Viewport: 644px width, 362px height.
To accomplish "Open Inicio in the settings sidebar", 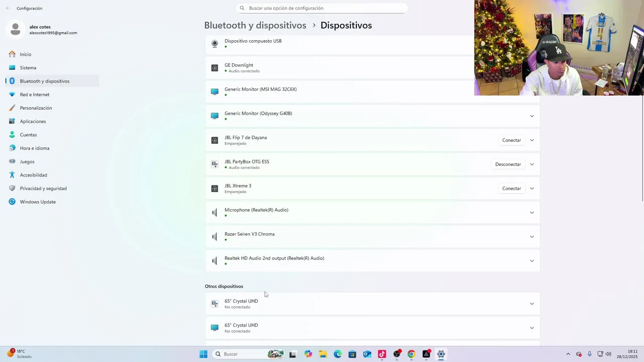I will click(52, 54).
